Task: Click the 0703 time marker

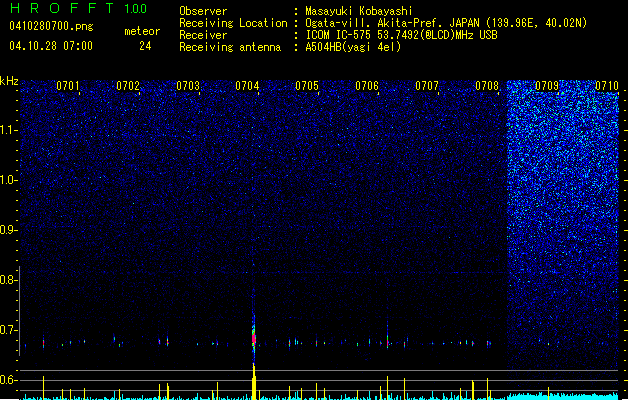Action: [x=188, y=86]
